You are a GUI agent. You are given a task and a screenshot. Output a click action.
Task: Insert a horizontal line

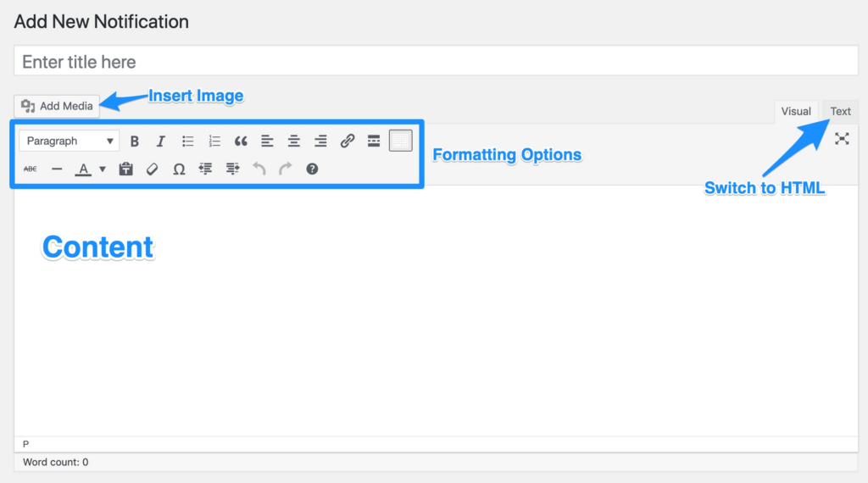tap(57, 169)
